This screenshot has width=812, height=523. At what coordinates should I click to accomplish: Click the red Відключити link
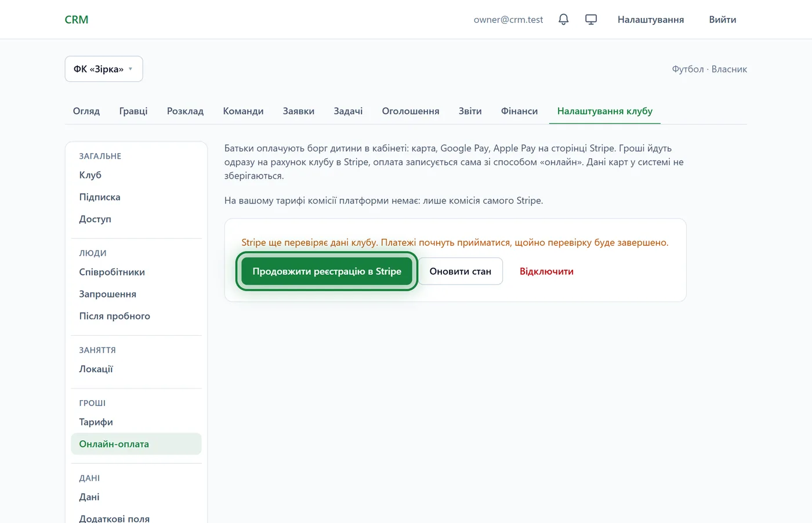point(546,271)
